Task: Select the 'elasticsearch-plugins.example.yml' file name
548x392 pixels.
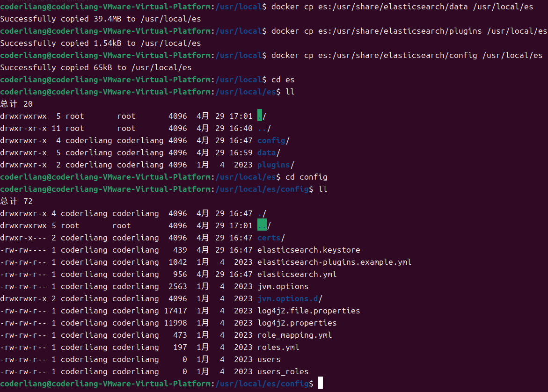Action: 334,262
